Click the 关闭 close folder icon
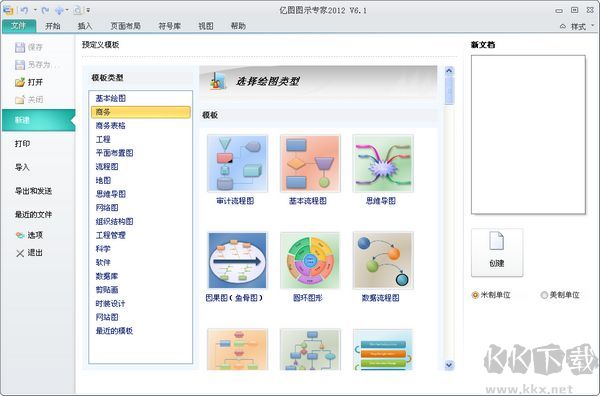This screenshot has width=600, height=396. pos(20,99)
